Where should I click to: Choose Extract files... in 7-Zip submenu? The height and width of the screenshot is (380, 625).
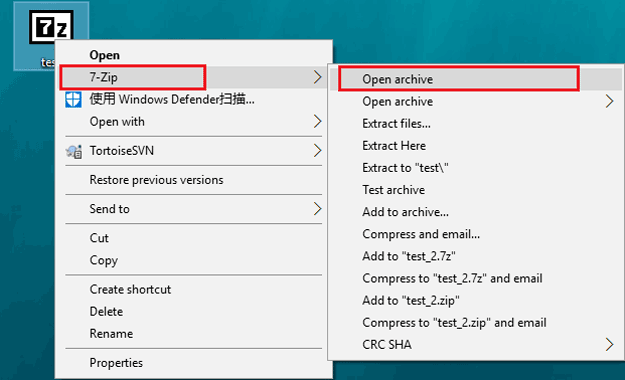(x=396, y=124)
